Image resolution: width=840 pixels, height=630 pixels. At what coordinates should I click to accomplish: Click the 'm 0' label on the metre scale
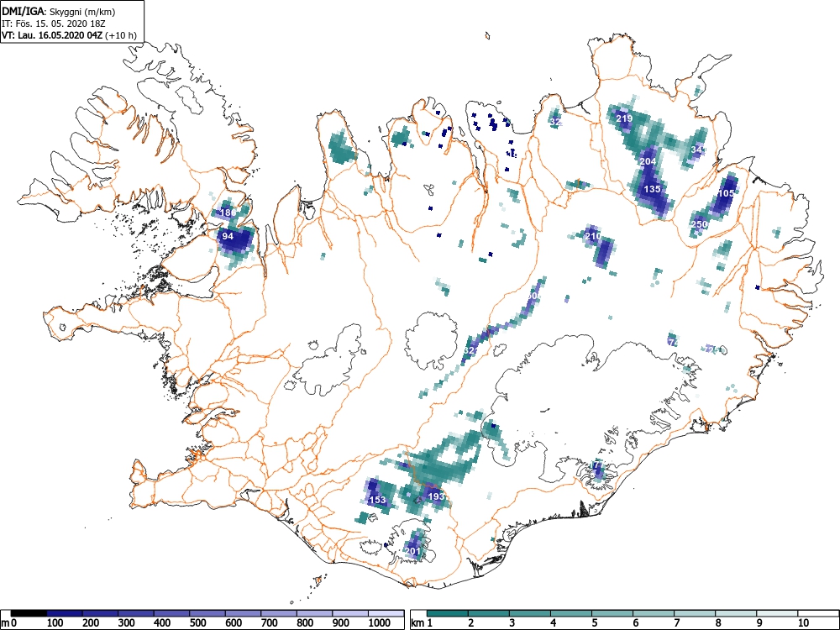click(x=9, y=623)
